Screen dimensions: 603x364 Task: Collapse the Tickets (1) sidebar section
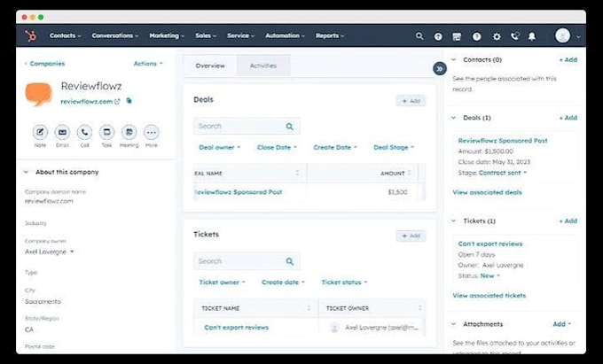point(453,221)
